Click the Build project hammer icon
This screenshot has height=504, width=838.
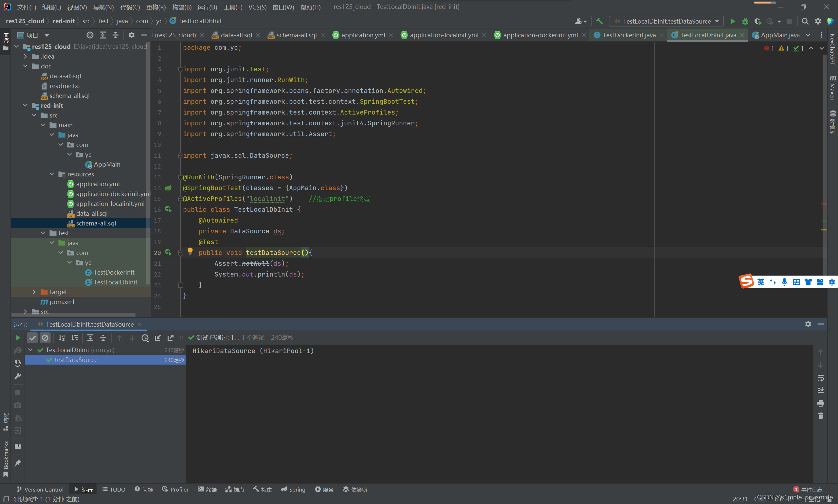599,21
